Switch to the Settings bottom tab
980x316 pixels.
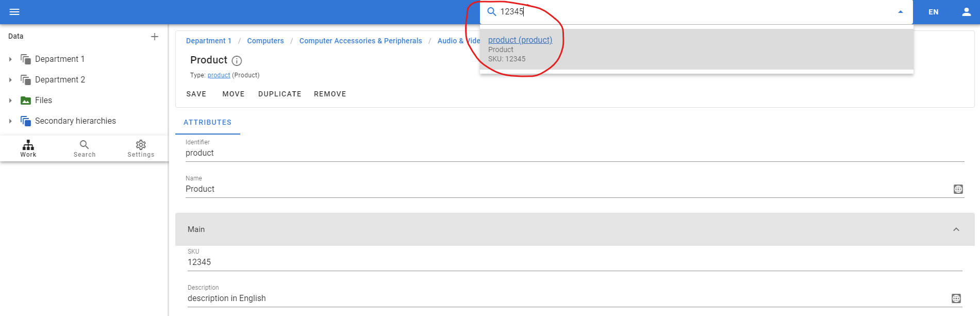coord(141,148)
